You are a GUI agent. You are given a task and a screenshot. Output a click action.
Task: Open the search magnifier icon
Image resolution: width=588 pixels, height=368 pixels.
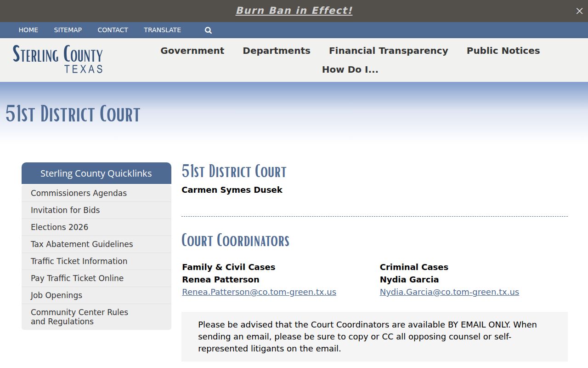[208, 30]
